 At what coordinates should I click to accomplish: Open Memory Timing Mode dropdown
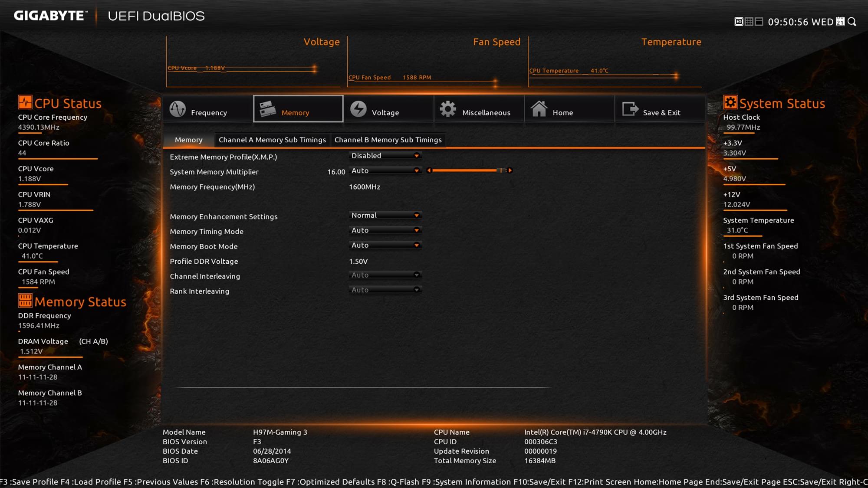point(385,230)
